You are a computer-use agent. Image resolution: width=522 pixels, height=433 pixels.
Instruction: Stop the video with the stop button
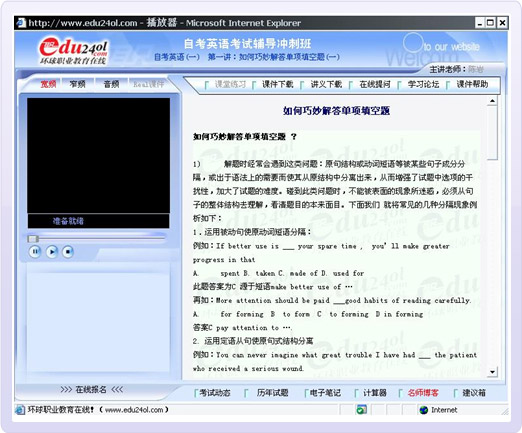coord(68,252)
